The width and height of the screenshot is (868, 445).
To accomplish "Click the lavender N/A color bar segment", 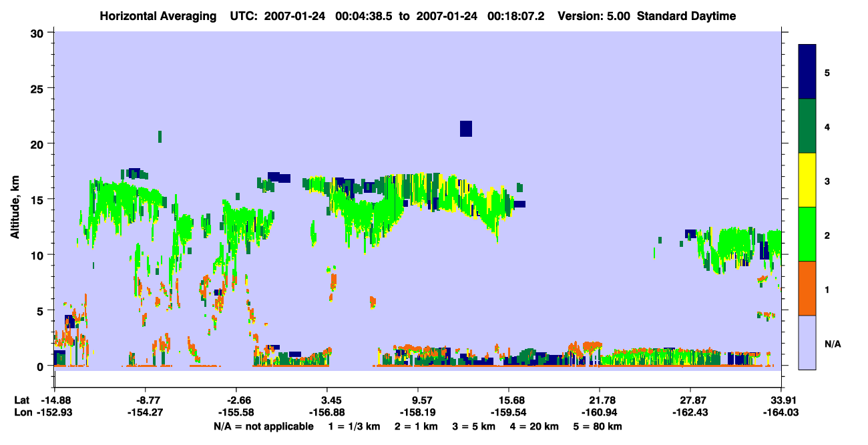I will (x=807, y=342).
